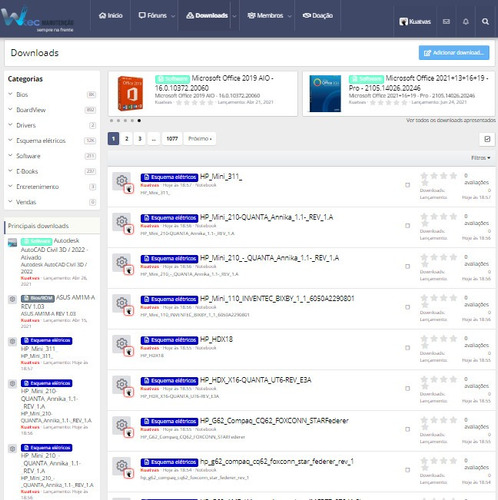This screenshot has width=498, height=500.
Task: Rate HP_Mini_311_ with the first star
Action: tap(424, 175)
